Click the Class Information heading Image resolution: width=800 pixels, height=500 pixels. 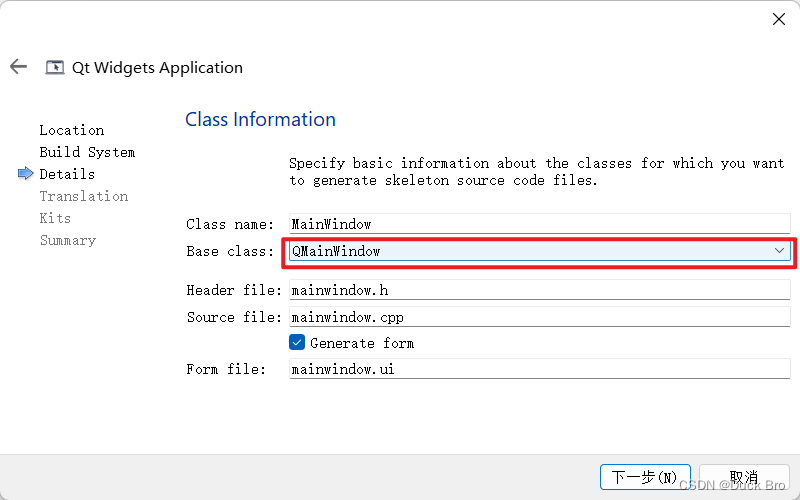point(260,120)
